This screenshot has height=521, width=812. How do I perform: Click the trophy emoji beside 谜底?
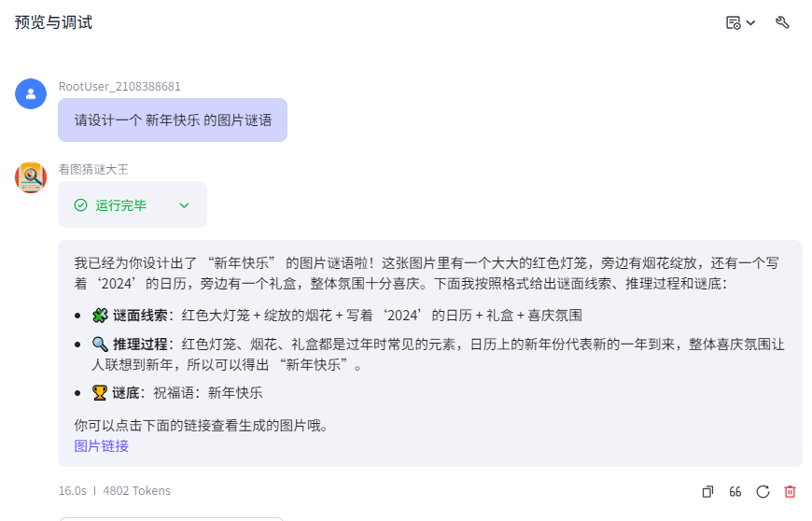pyautogui.click(x=100, y=393)
